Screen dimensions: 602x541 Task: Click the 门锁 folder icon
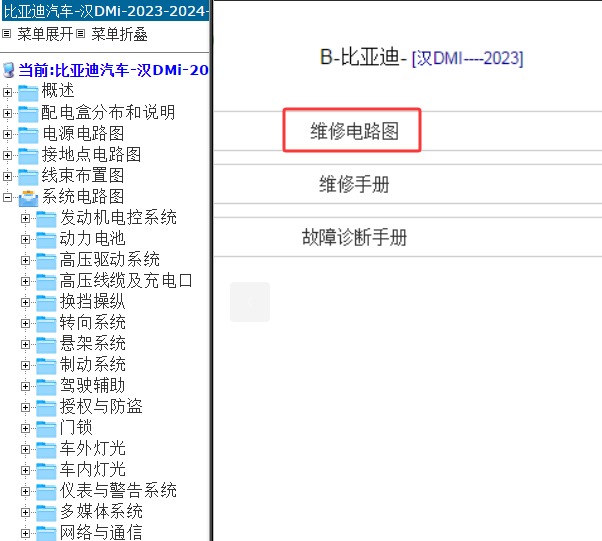[46, 428]
